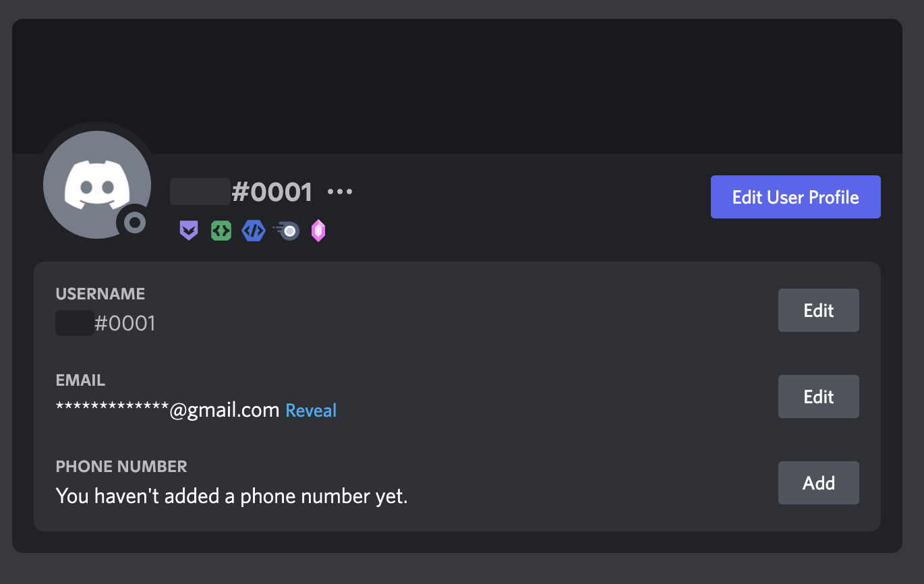Edit the username
Screen dimensions: 924x584
tap(818, 310)
